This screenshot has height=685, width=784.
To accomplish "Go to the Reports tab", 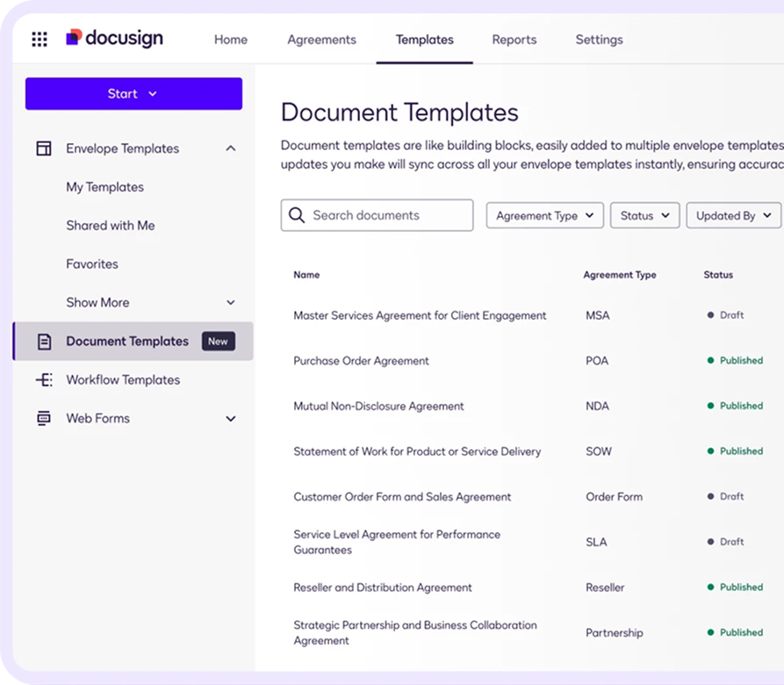I will (x=514, y=40).
